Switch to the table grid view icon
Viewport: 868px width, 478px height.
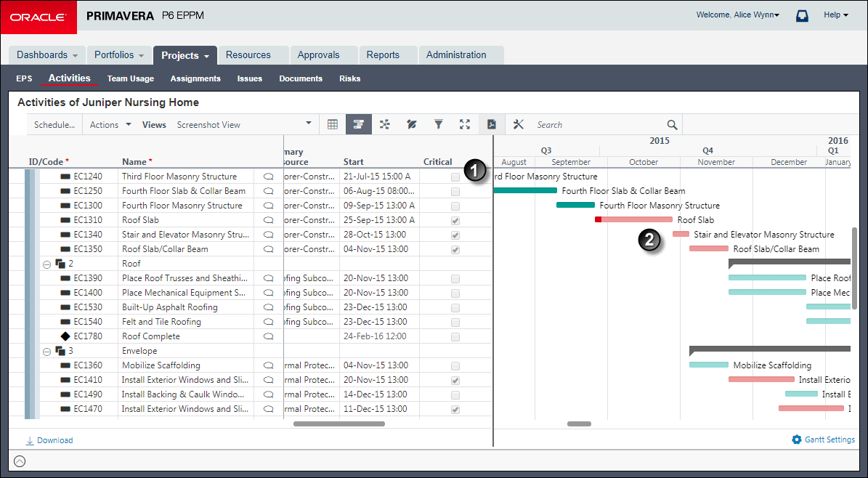pyautogui.click(x=333, y=125)
